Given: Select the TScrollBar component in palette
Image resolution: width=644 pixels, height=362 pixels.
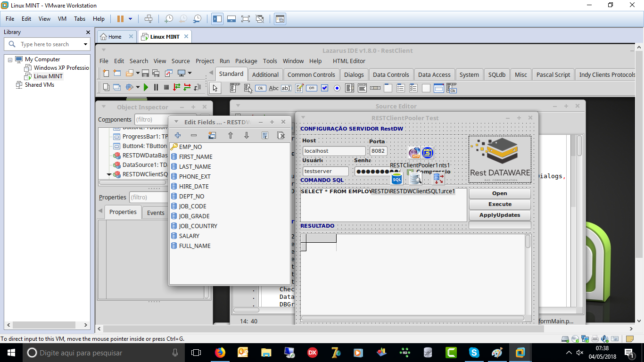Looking at the screenshot, I should pos(375,88).
